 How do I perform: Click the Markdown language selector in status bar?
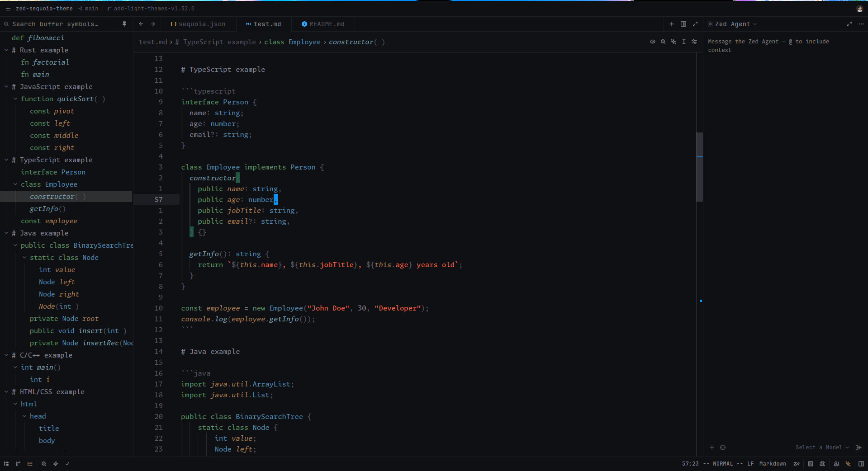coord(773,464)
